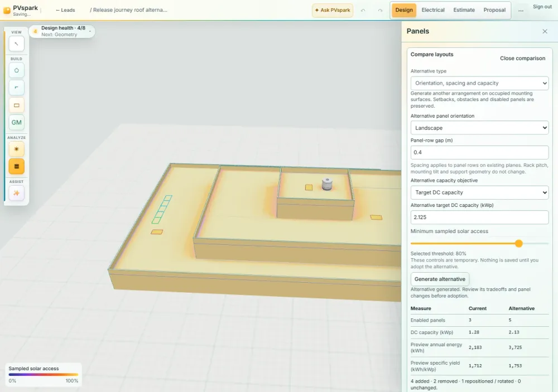Viewport: 558px width, 392px height.
Task: Open the Alternative type dropdown
Action: point(479,83)
